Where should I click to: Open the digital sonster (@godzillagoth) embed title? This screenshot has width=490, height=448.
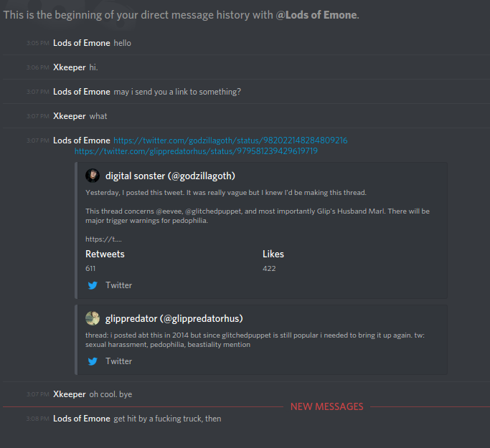click(170, 176)
